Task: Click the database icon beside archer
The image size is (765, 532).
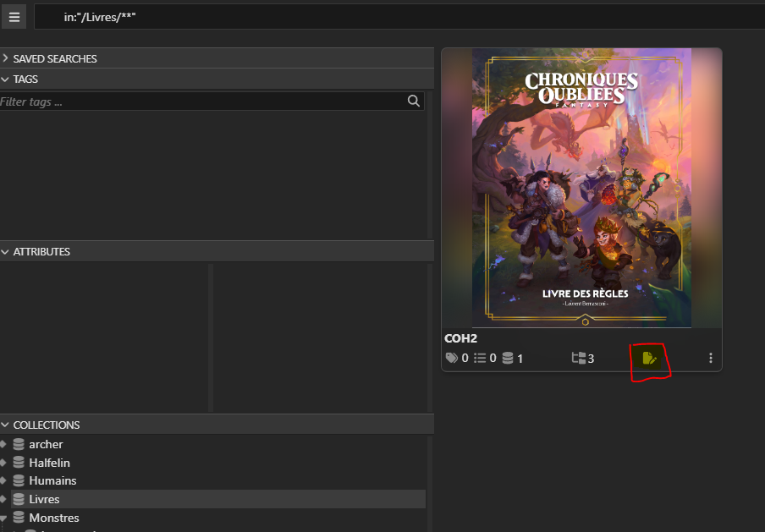Action: [19, 444]
